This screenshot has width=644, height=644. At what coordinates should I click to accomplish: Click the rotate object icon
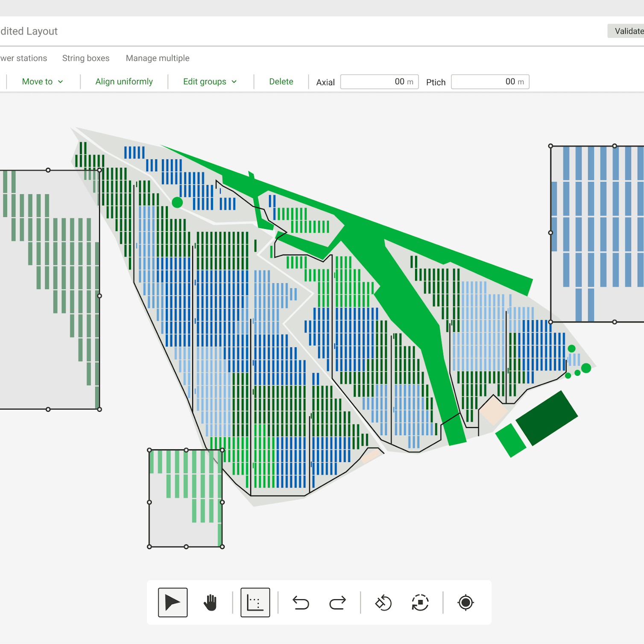tap(383, 603)
